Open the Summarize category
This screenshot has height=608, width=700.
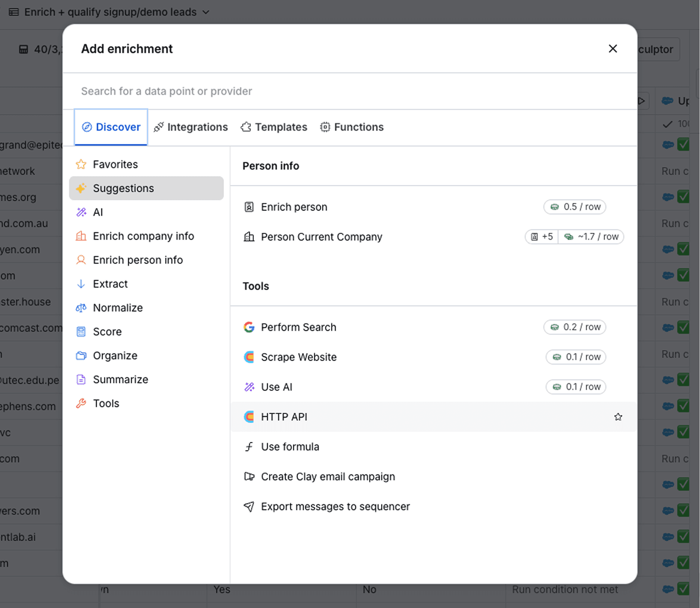pyautogui.click(x=146, y=379)
